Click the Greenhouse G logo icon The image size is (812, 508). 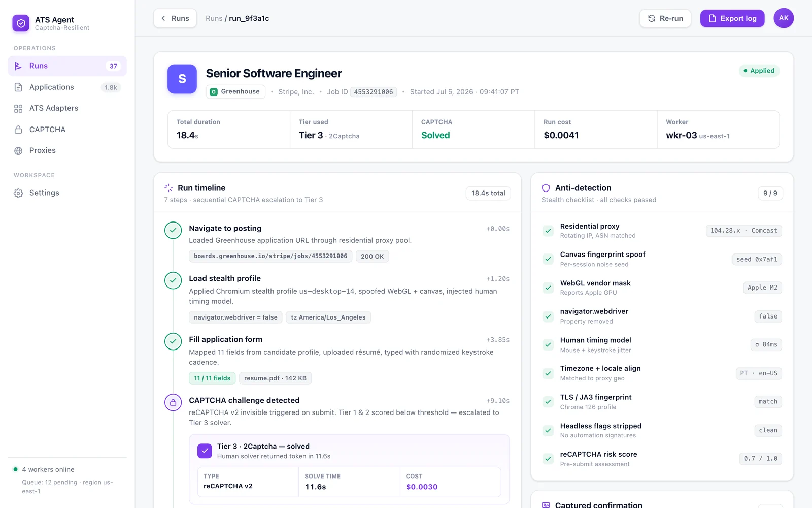(x=214, y=92)
